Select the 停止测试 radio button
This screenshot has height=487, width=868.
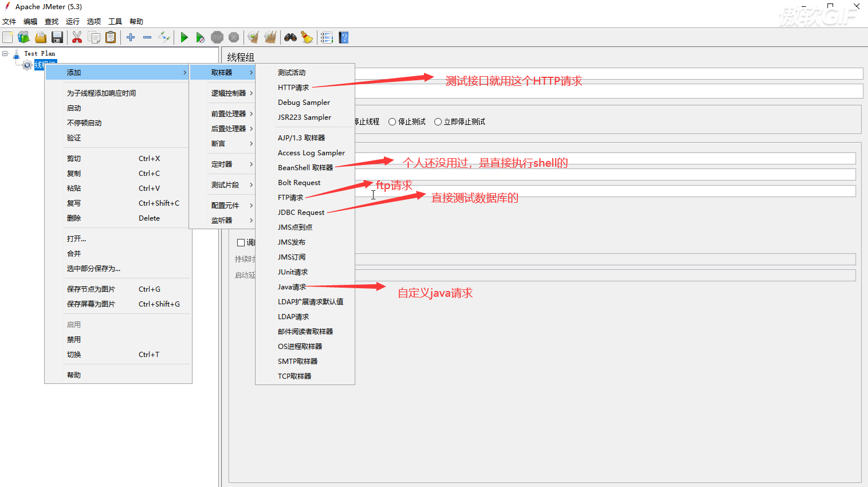(392, 122)
